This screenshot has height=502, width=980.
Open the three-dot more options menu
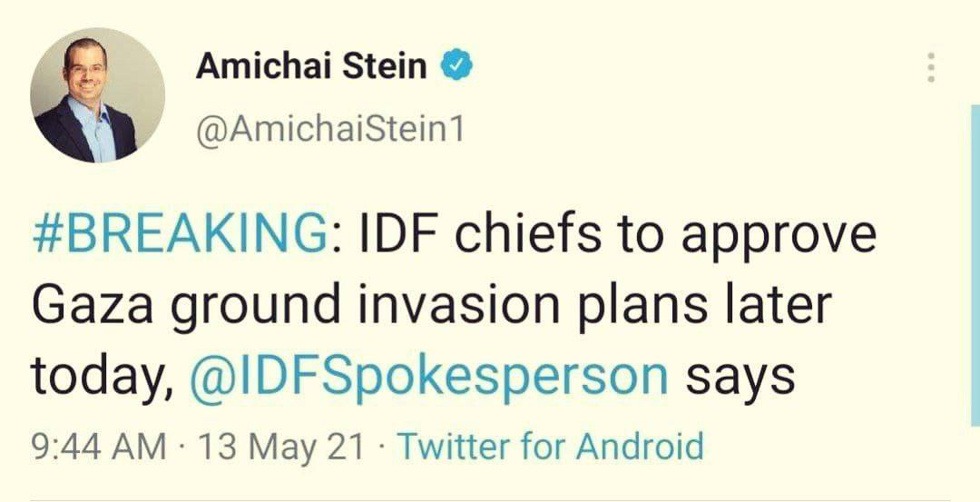click(x=929, y=68)
